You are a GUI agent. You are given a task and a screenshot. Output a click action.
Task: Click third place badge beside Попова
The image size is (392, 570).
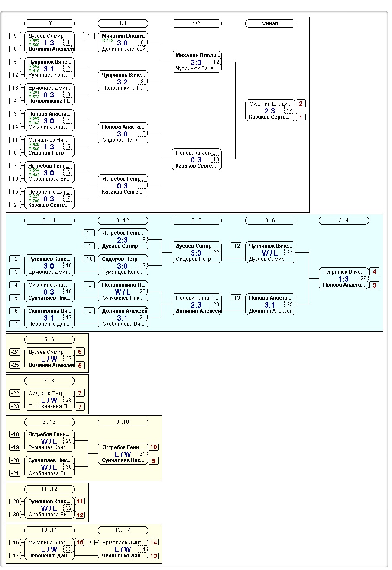tap(374, 285)
